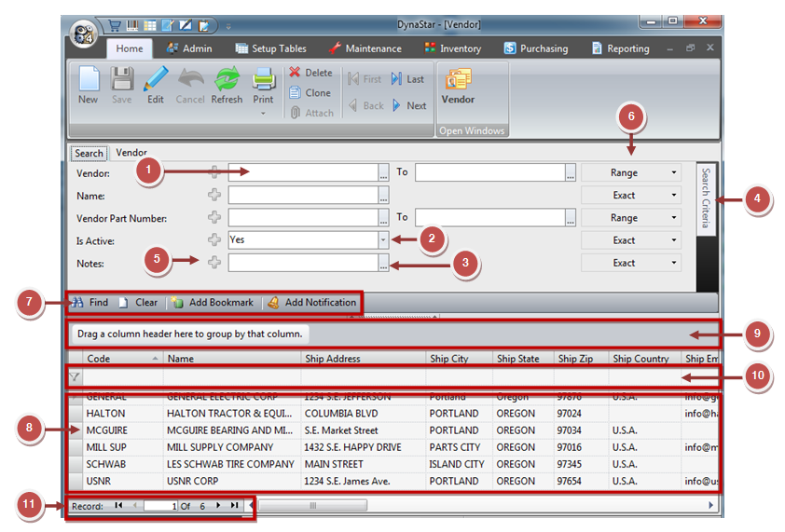Click the Clone record icon

click(x=310, y=93)
